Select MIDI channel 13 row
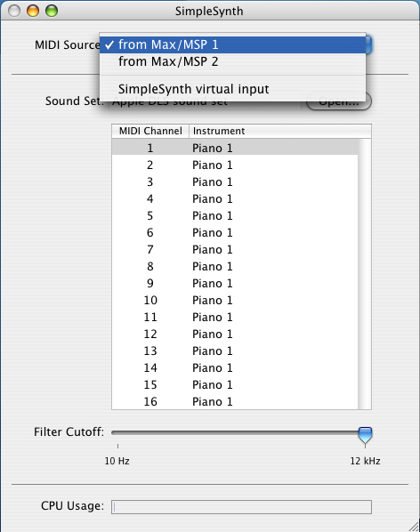This screenshot has width=420, height=532. click(235, 351)
